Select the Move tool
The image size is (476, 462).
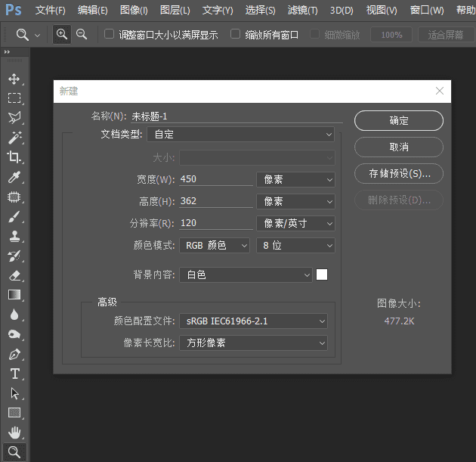[x=14, y=79]
